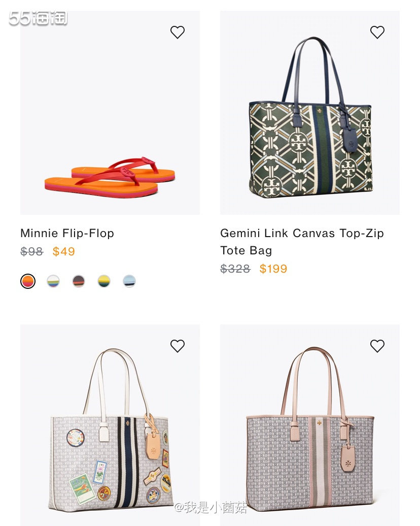Select the orange flip-flop color swatch

pos(28,281)
